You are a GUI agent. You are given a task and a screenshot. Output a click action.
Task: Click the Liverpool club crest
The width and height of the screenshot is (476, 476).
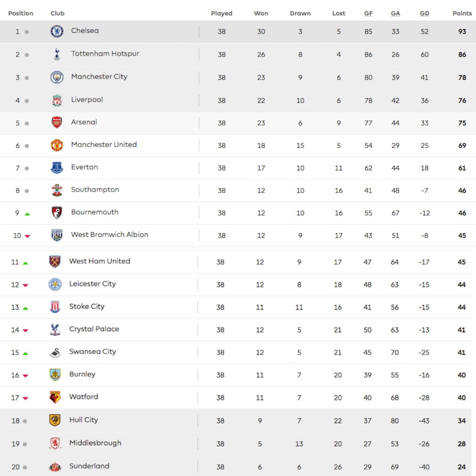coord(57,100)
